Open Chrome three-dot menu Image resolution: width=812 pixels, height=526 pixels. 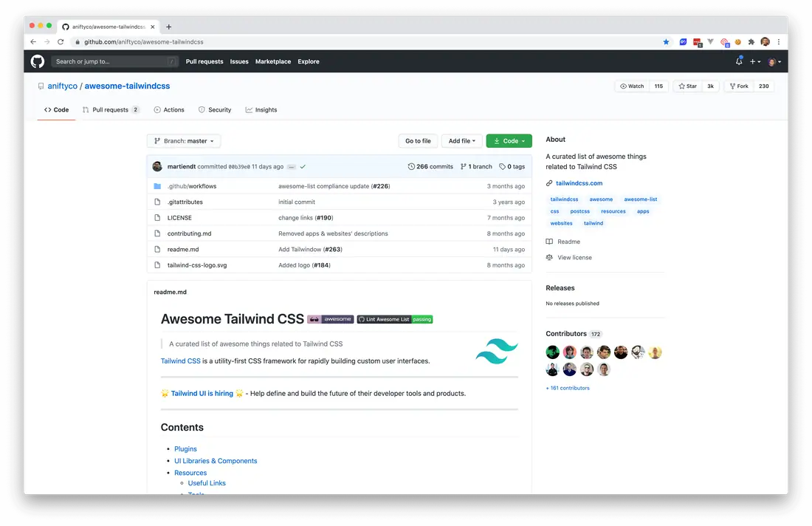click(x=778, y=42)
